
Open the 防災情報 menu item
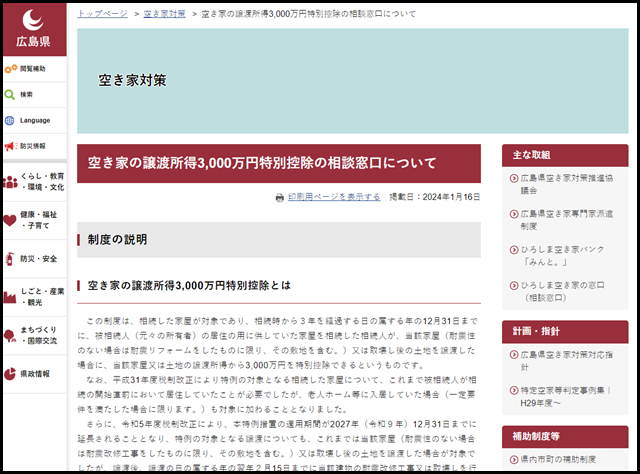[x=35, y=146]
